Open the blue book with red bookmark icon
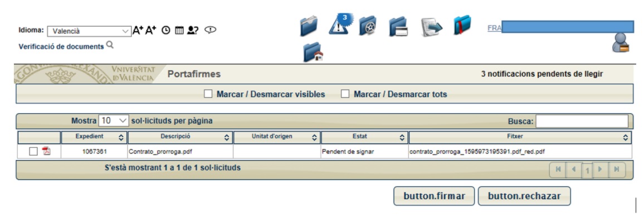The height and width of the screenshot is (217, 644). 462,25
